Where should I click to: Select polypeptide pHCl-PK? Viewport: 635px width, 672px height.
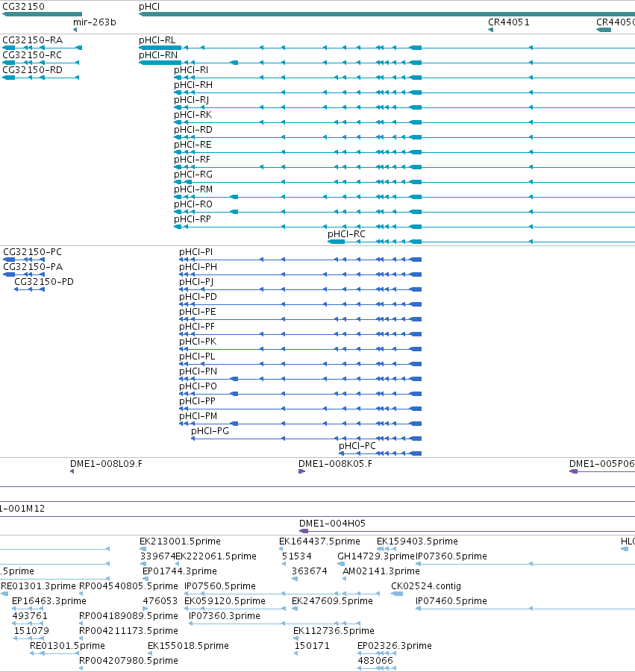pyautogui.click(x=198, y=342)
